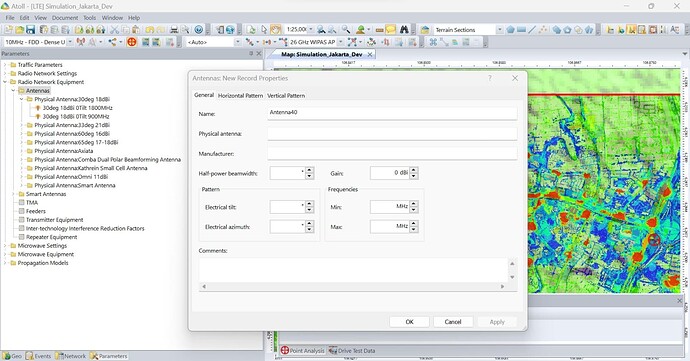Click the Comments text area

tap(354, 270)
